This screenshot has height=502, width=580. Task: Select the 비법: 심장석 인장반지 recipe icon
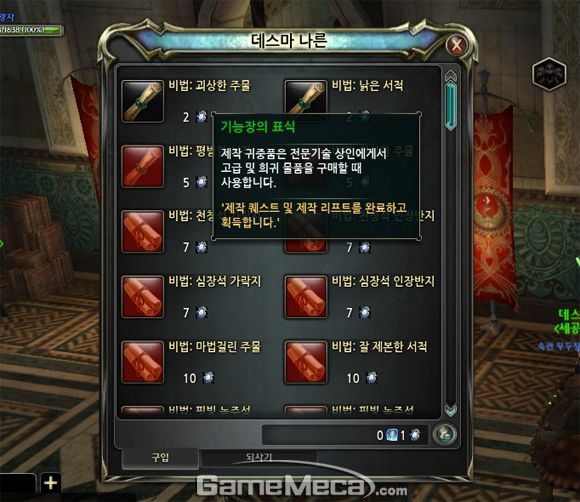point(306,297)
